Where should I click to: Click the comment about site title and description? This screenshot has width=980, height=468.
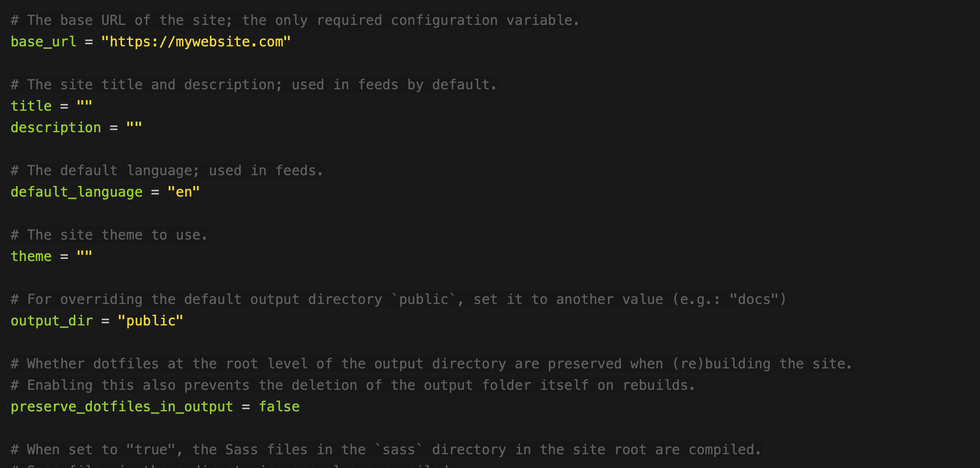[254, 85]
